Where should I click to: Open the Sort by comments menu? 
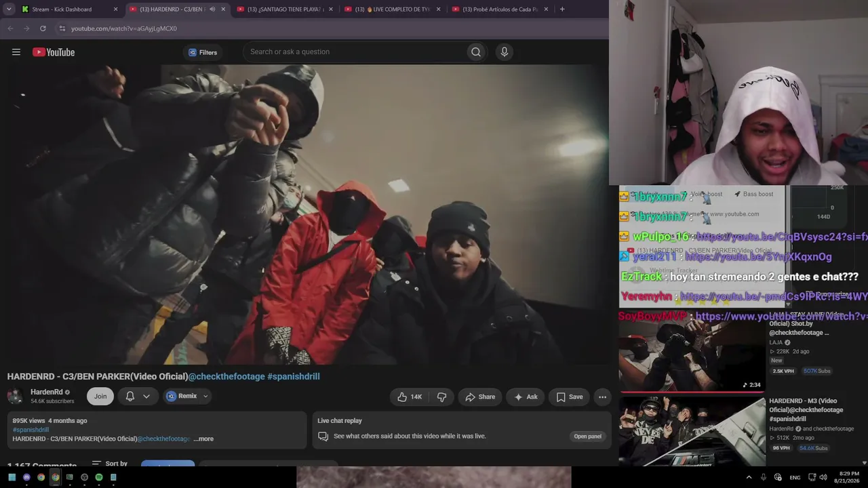[x=109, y=464]
